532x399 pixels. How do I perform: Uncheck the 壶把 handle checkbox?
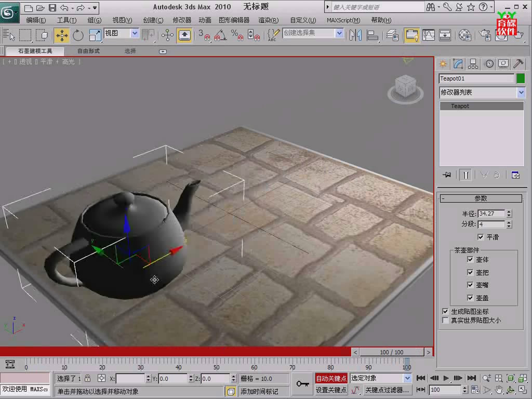(470, 272)
